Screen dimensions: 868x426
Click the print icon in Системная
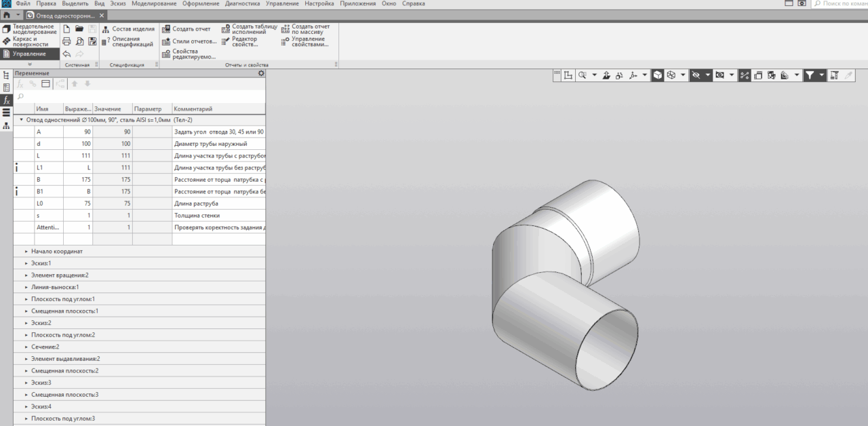(66, 41)
